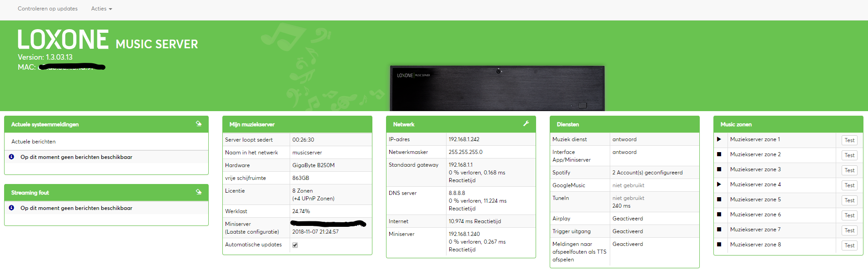Screen dimensions: 868x276
Task: Click Miniserver configuratie date 2018-11-07 21:24:57
Action: click(x=316, y=232)
